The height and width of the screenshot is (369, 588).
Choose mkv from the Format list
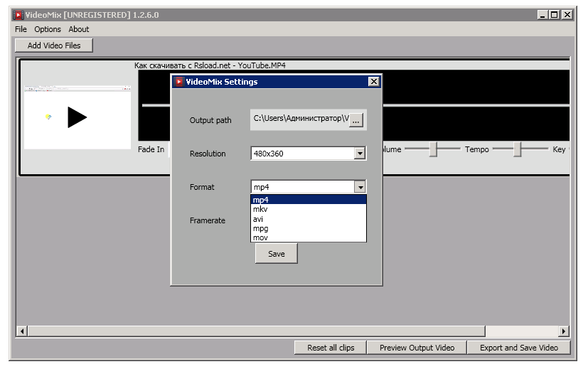click(x=309, y=209)
